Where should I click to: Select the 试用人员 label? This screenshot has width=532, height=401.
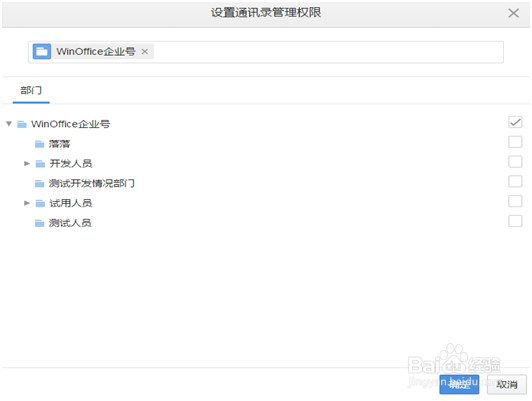71,203
